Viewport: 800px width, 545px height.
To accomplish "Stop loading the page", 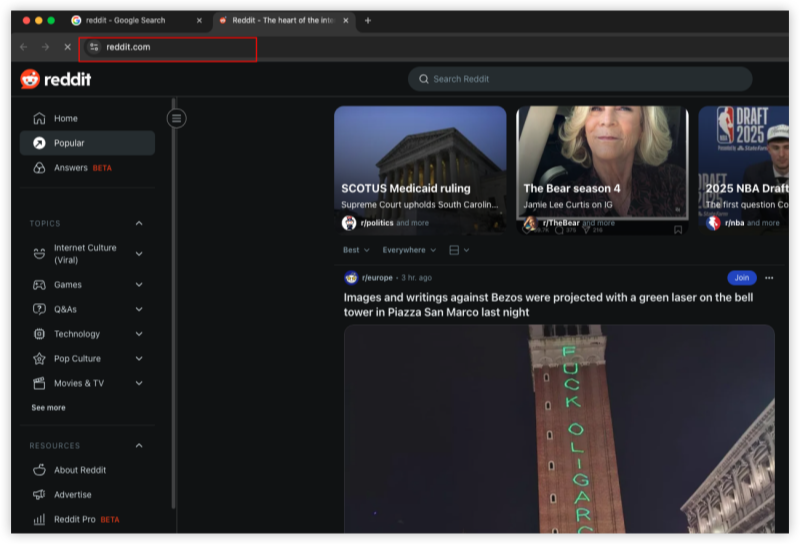I will click(x=67, y=47).
